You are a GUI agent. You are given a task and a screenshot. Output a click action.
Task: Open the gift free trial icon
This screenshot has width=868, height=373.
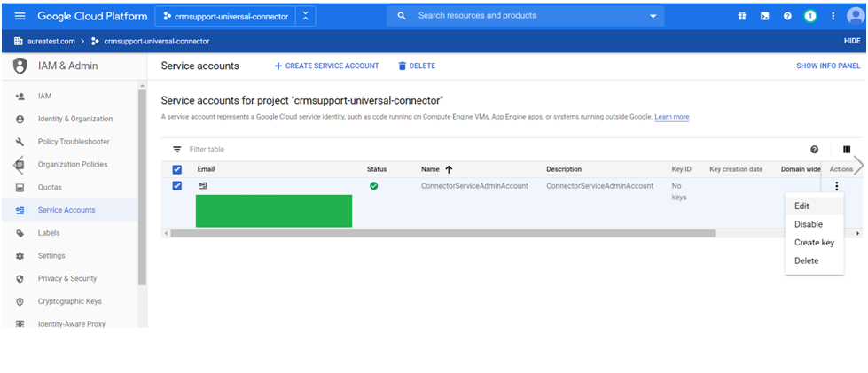742,16
